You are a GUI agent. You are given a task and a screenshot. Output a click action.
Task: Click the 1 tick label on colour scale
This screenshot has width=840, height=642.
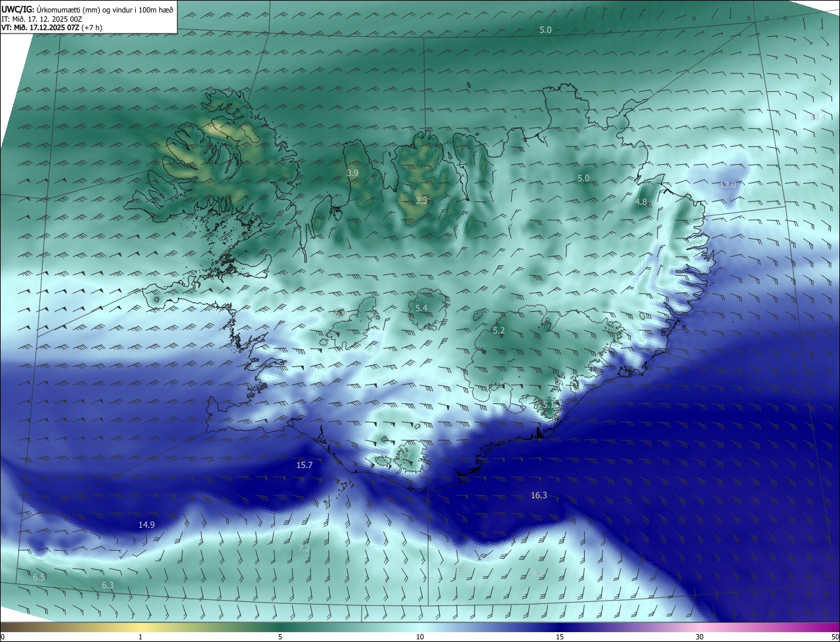(140, 637)
